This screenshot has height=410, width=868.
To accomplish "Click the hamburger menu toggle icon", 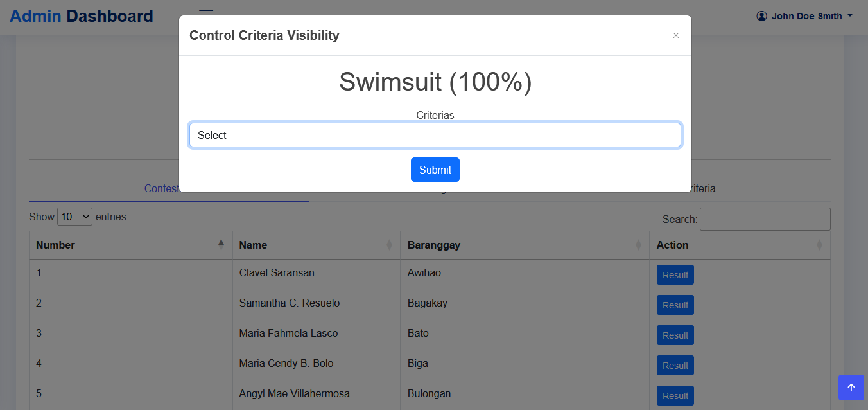I will [206, 12].
